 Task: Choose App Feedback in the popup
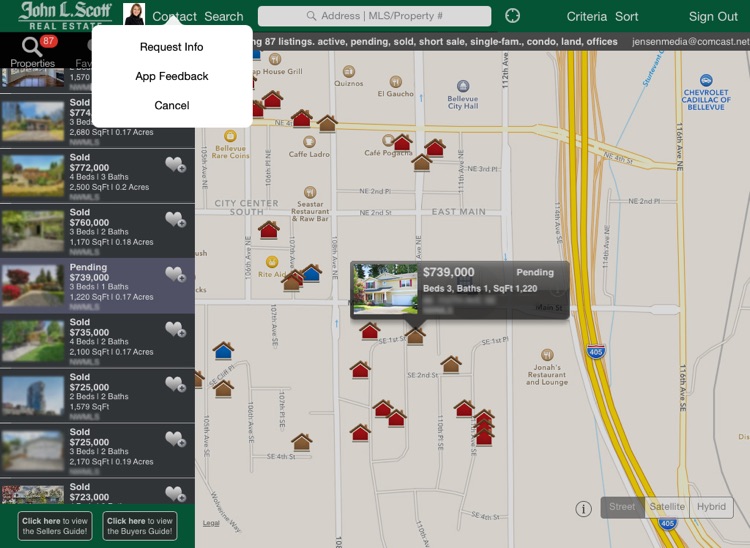[172, 76]
